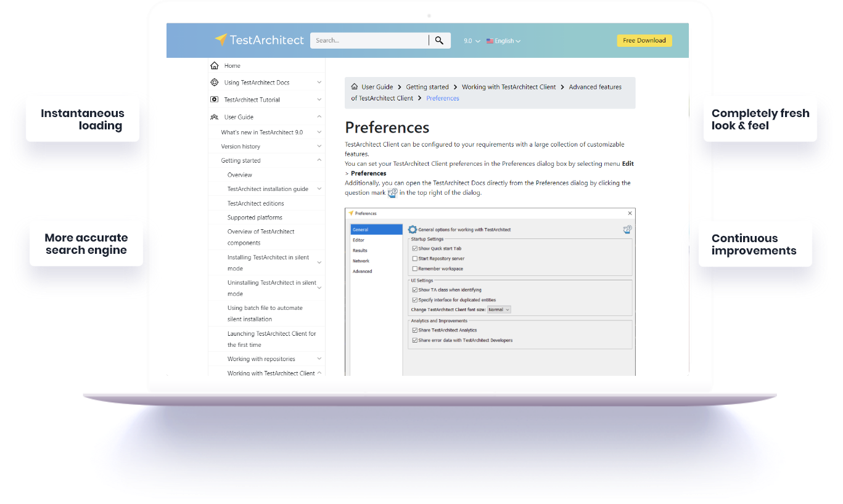Click the search magnifier icon

(x=439, y=41)
